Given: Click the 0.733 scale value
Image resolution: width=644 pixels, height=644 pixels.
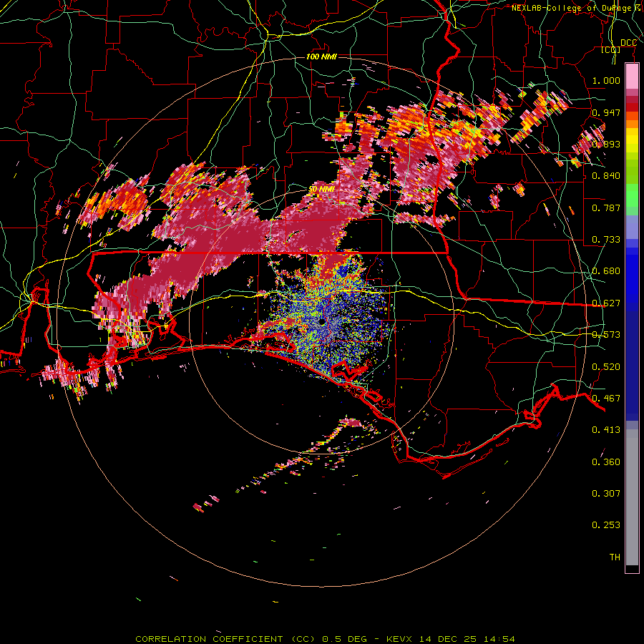Looking at the screenshot, I should pos(606,240).
